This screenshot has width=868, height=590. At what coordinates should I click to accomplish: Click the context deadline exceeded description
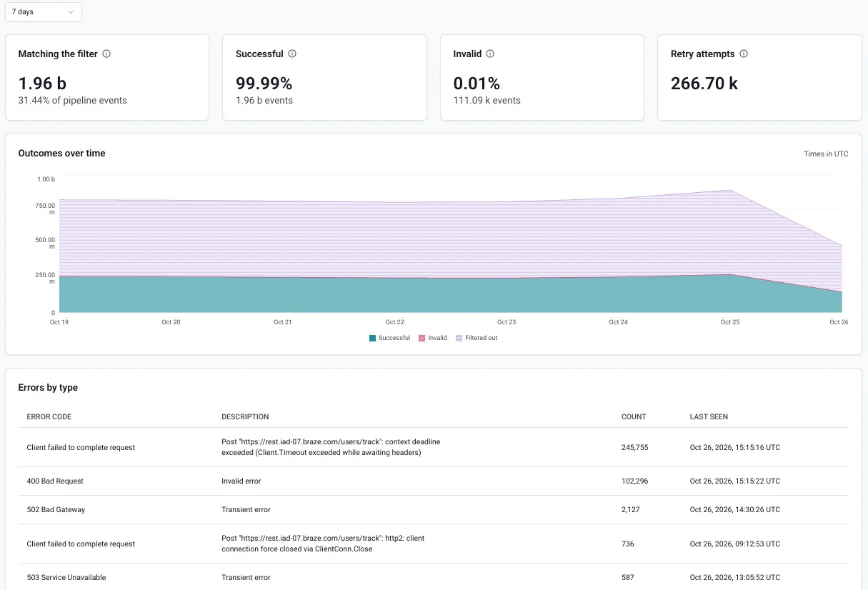click(x=331, y=447)
